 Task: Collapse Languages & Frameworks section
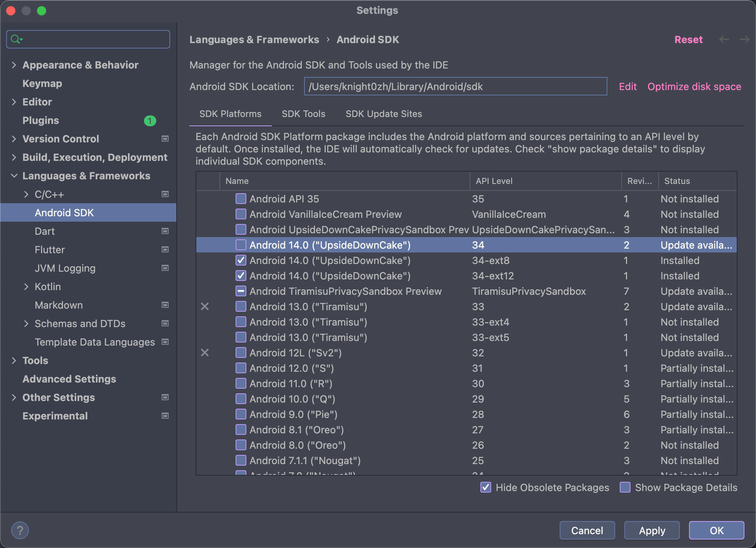[14, 175]
